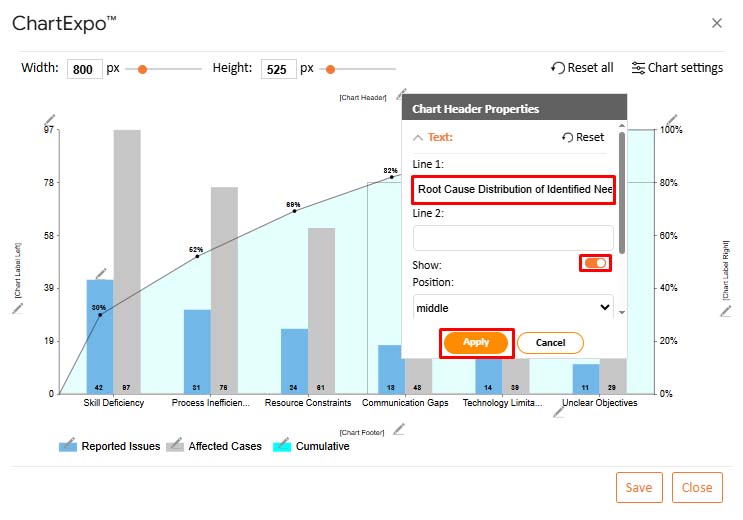743x520 pixels.
Task: Click the Width slider handle
Action: coord(143,69)
